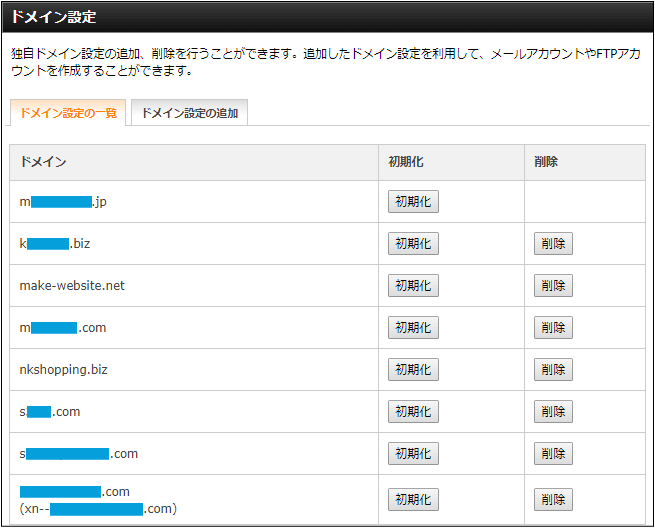Delete the k….biz domain with 削除
This screenshot has height=528, width=655.
(x=553, y=244)
